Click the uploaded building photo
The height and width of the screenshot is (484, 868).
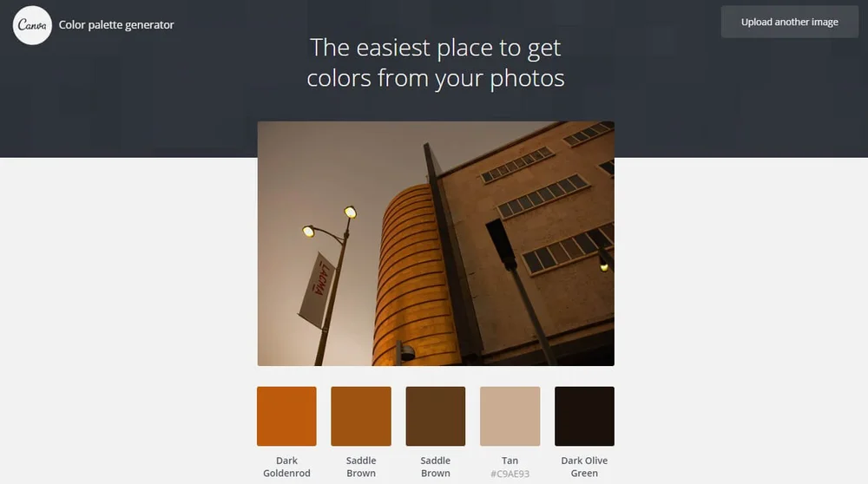(436, 244)
